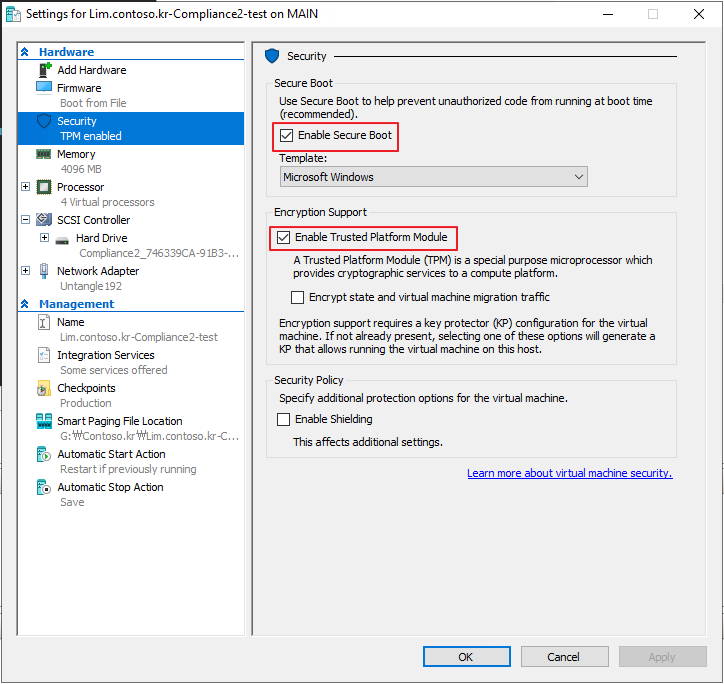Click the 'Production' checkpoint type text
This screenshot has height=684, width=724.
(x=85, y=403)
